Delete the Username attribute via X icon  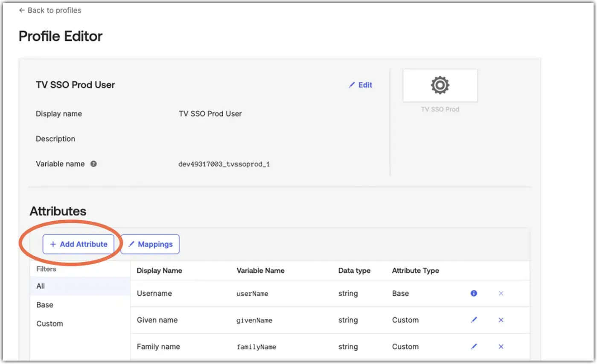click(501, 293)
